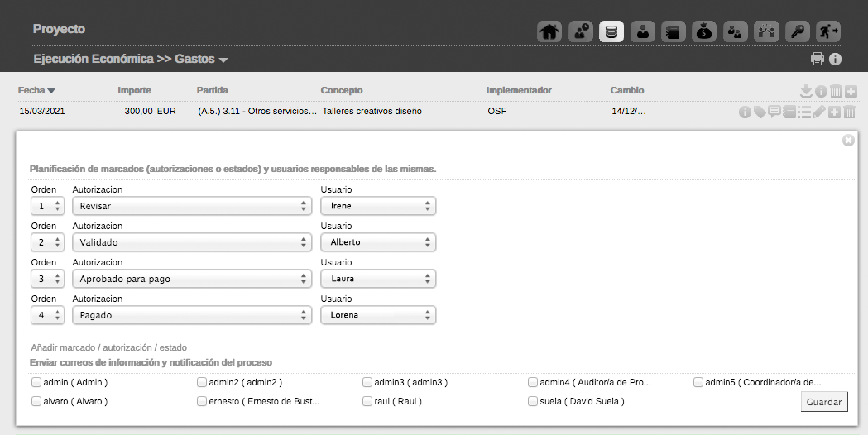This screenshot has width=868, height=435.
Task: Sort by the Fecha column header
Action: [36, 90]
